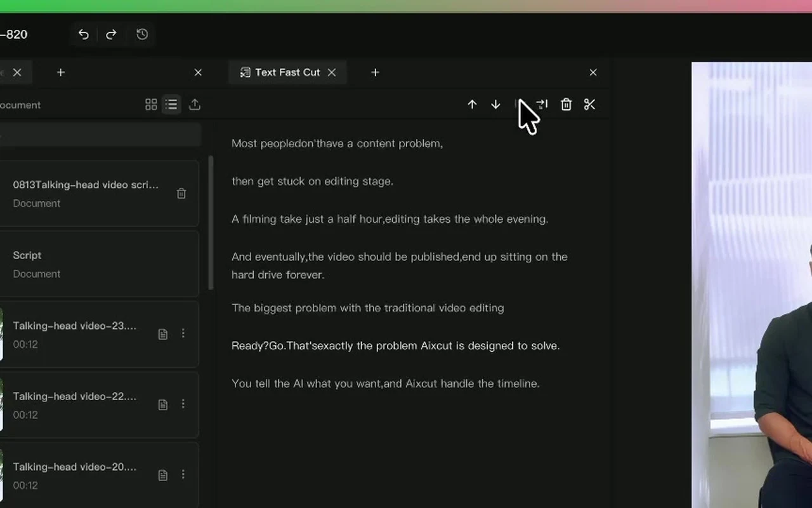812x508 pixels.
Task: Select the Script document item
Action: [99, 264]
